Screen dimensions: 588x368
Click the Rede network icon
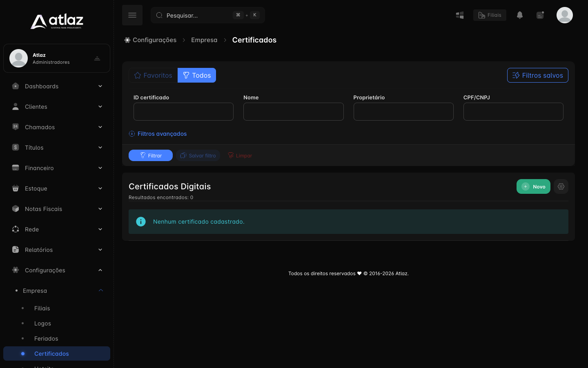pos(16,229)
